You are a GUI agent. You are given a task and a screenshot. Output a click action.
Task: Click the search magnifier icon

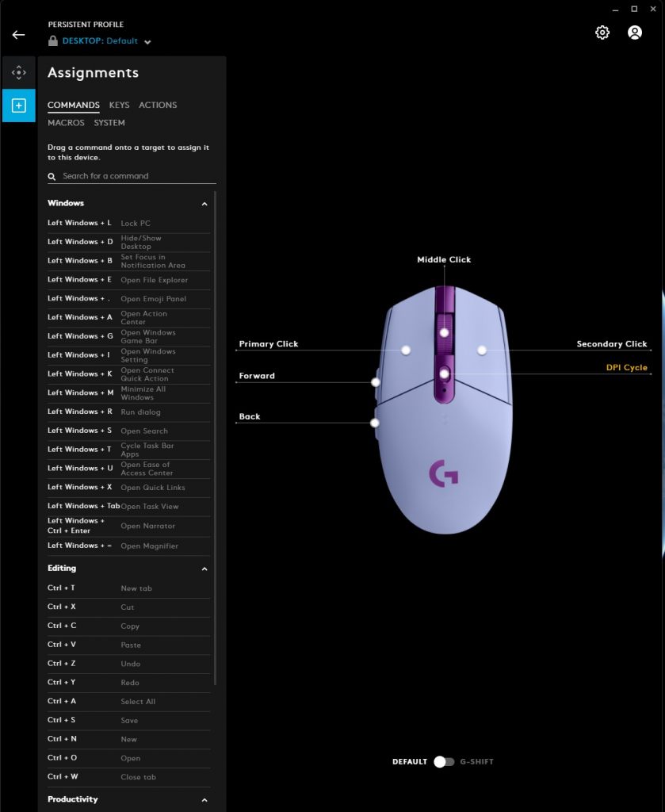tap(52, 177)
